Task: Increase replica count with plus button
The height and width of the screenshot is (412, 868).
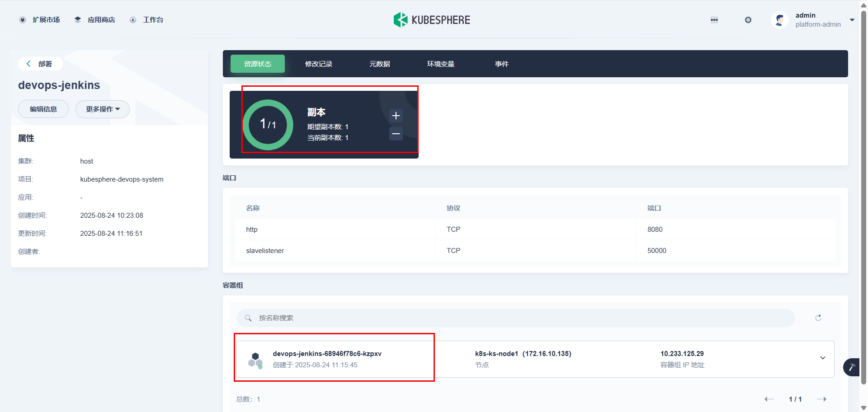Action: point(396,116)
